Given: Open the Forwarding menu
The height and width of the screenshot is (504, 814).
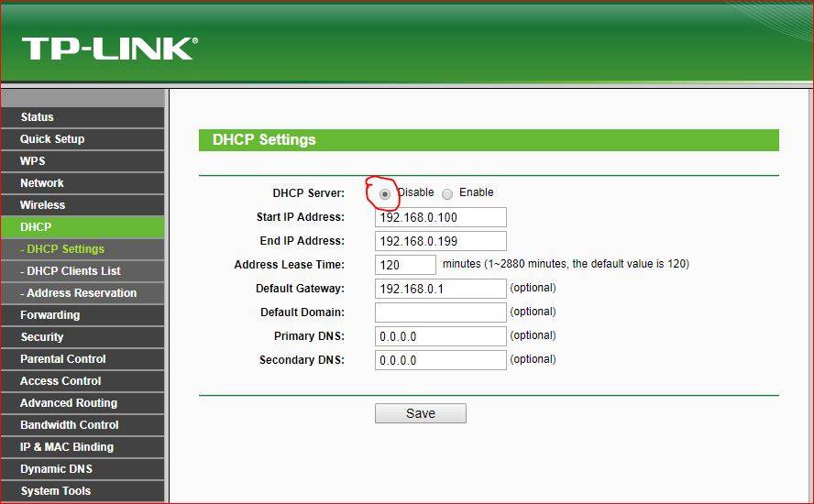Looking at the screenshot, I should coord(82,315).
